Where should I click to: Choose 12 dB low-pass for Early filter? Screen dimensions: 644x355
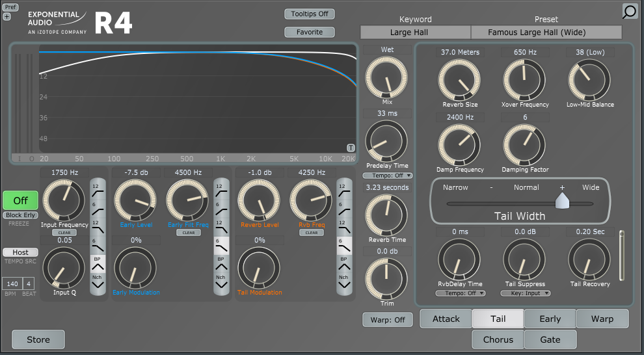pos(221,227)
